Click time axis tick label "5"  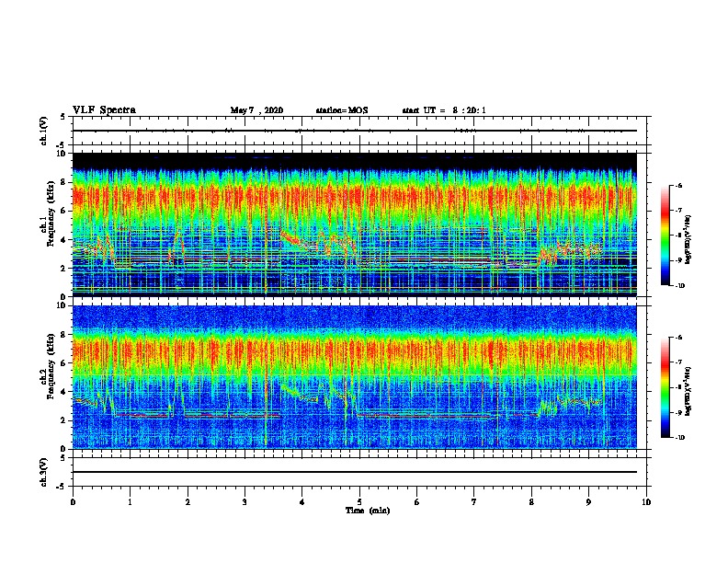[x=359, y=502]
